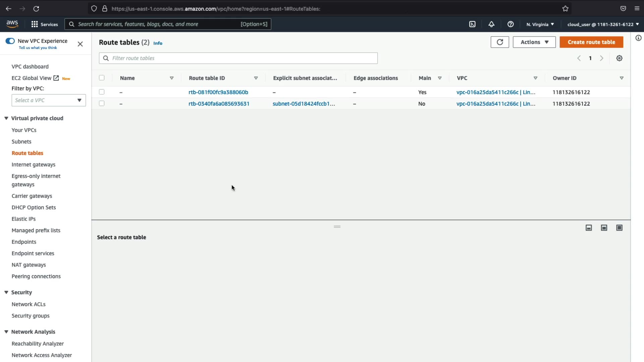This screenshot has width=644, height=362.
Task: Toggle the New VPC Experience switch
Action: [10, 41]
